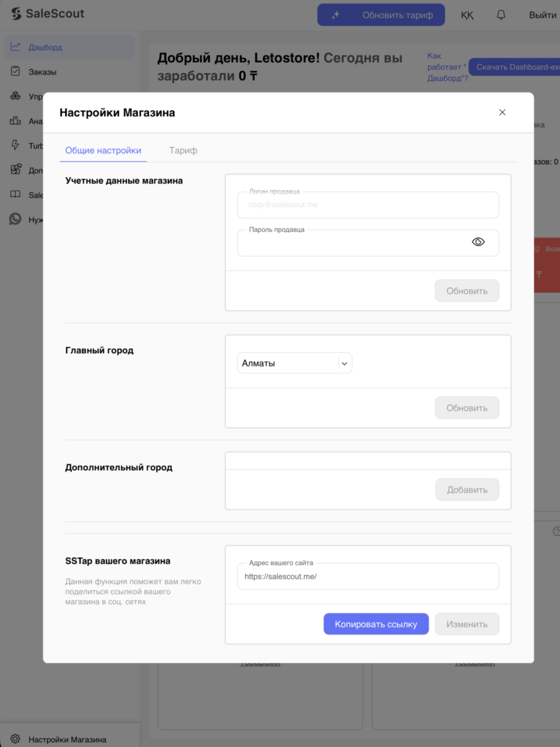The width and height of the screenshot is (560, 747).
Task: Close the Настройки Магазина dialog
Action: click(502, 112)
